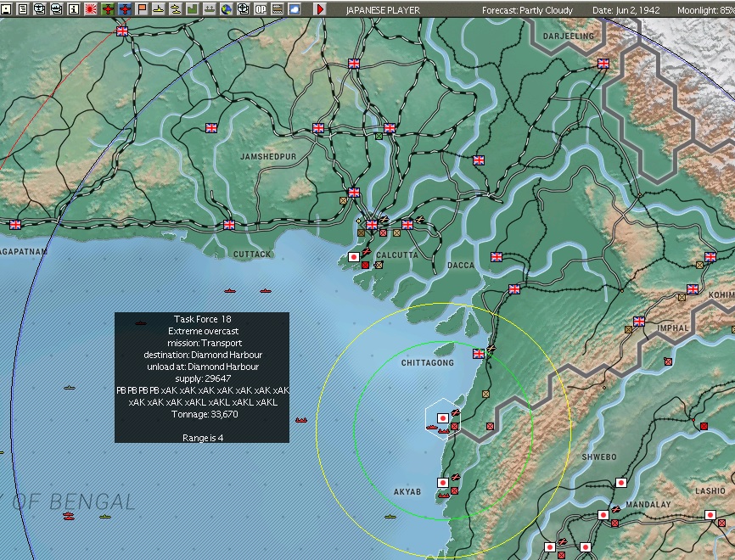
Task: Click the single yellow ship toolbar icon
Action: [x=159, y=8]
